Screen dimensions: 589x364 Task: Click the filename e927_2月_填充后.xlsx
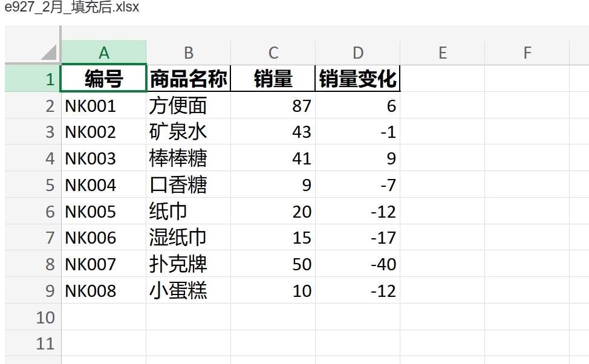(x=71, y=8)
